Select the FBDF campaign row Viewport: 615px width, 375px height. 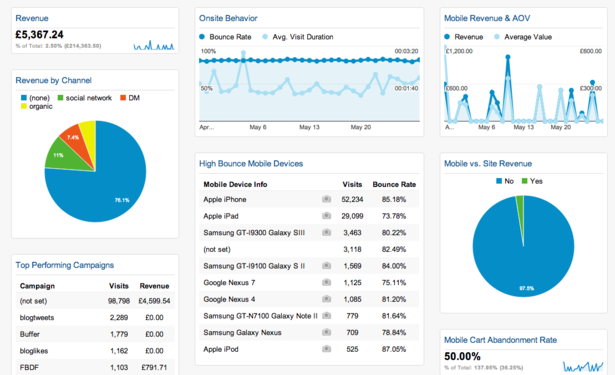95,367
